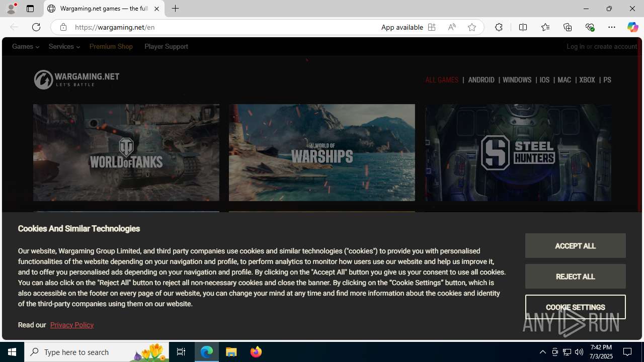
Task: Click Microsoft Edge taskbar icon
Action: (207, 352)
